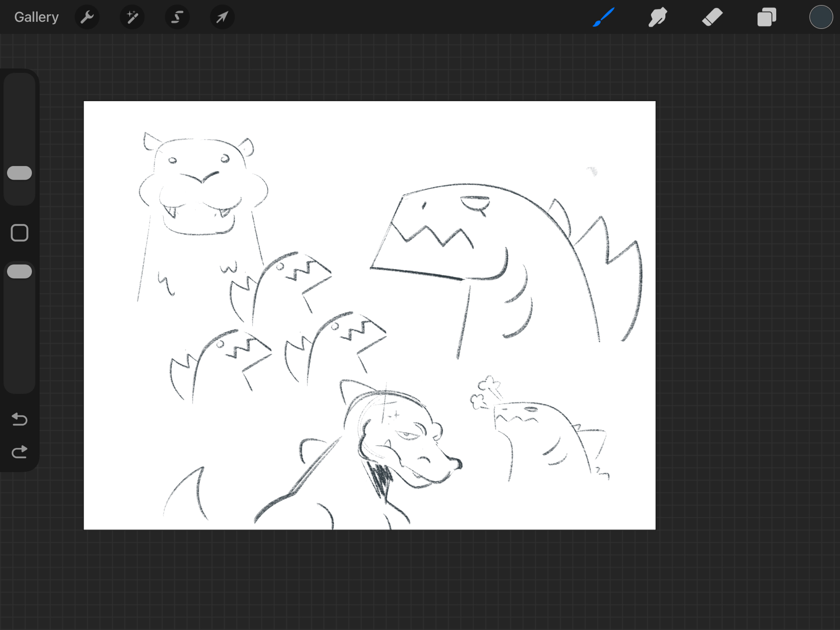Open the Adjustments magic wand menu
Screen dimensions: 840x630
point(132,17)
